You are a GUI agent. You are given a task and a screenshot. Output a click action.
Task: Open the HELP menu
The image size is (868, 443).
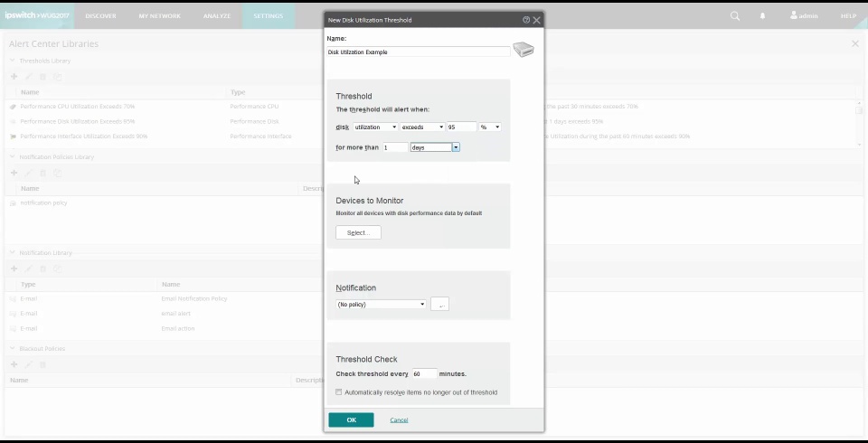point(849,16)
